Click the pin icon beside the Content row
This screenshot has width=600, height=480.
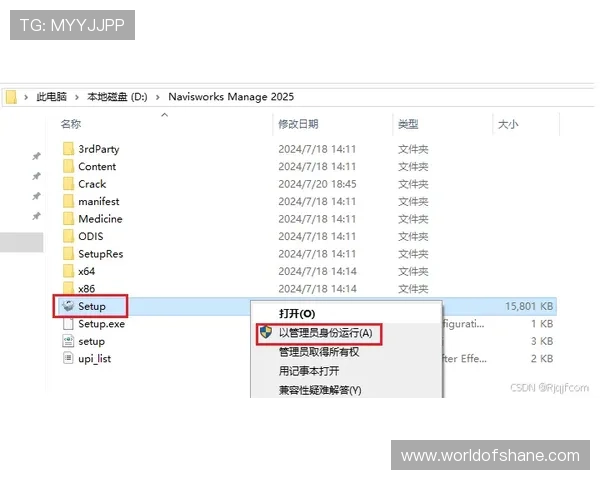pos(36,176)
